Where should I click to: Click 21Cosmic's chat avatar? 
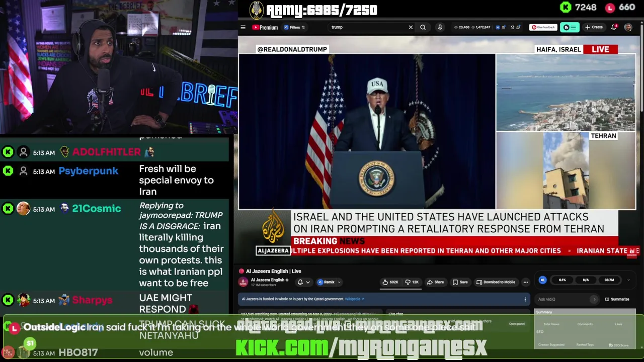pos(23,209)
